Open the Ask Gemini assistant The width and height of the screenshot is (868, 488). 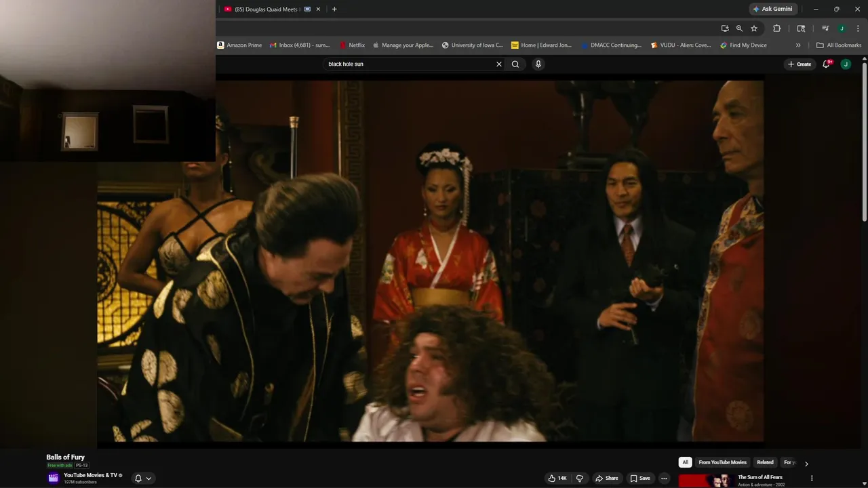(x=772, y=9)
